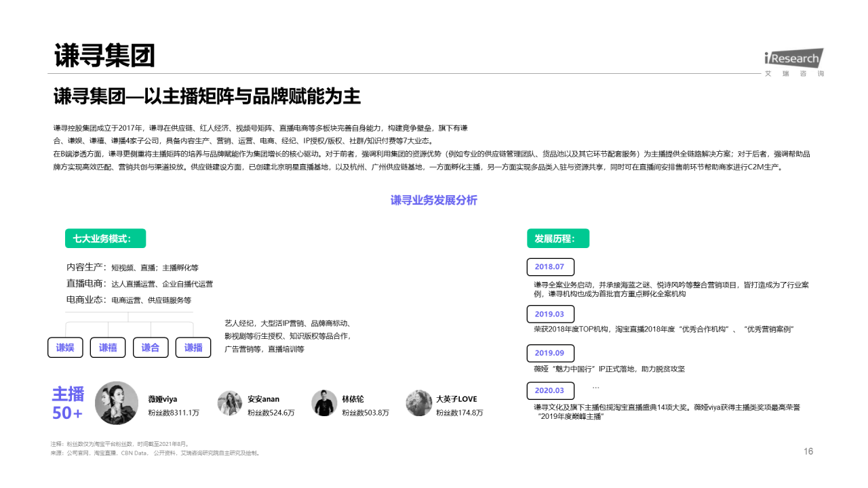
Task: Click the name 林依轮
Action: click(x=353, y=399)
